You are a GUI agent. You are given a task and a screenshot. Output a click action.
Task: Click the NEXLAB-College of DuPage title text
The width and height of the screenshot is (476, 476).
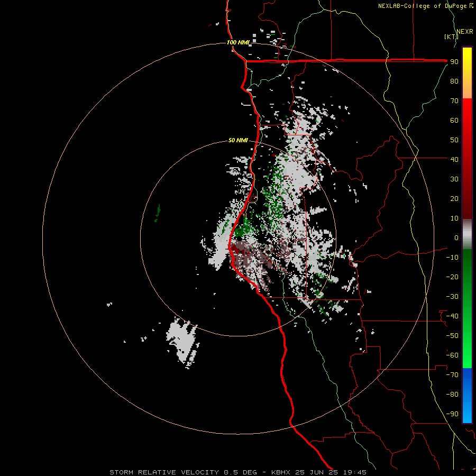tap(425, 6)
